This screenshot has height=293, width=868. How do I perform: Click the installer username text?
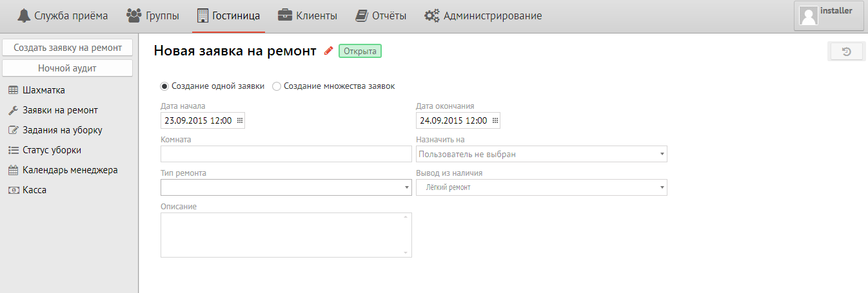click(x=836, y=11)
